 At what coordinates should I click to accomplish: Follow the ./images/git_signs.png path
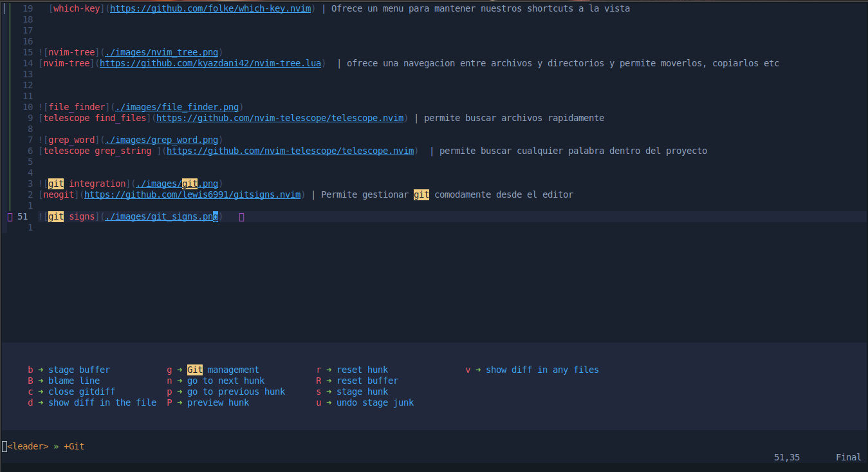(162, 217)
